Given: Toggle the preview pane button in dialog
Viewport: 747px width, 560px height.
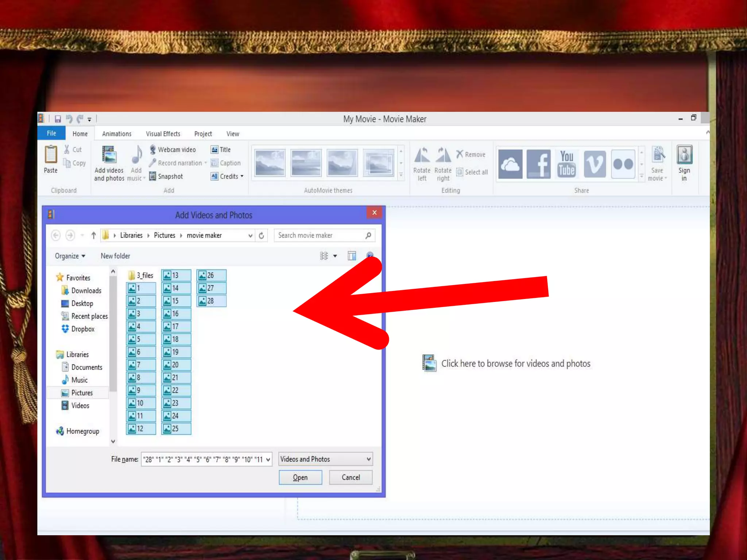Looking at the screenshot, I should (x=352, y=256).
